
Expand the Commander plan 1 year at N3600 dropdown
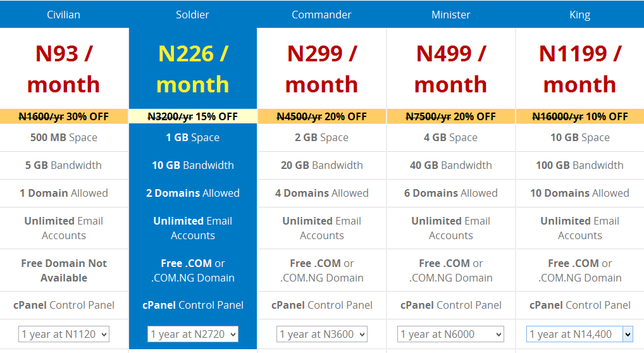pos(321,334)
